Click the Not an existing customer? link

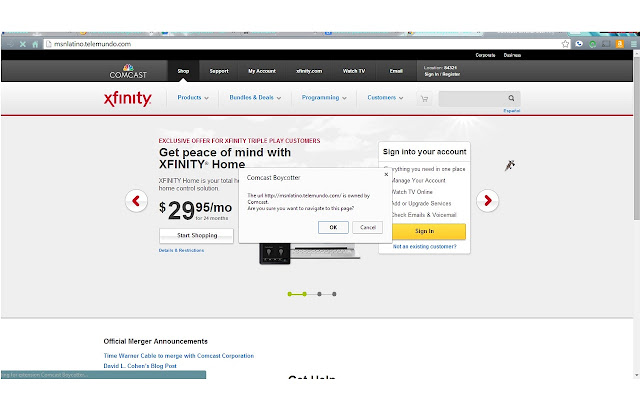424,247
